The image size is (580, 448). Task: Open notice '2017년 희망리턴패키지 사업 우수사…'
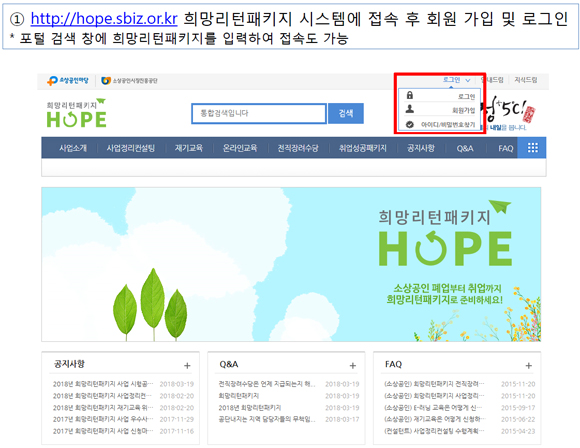tap(103, 419)
